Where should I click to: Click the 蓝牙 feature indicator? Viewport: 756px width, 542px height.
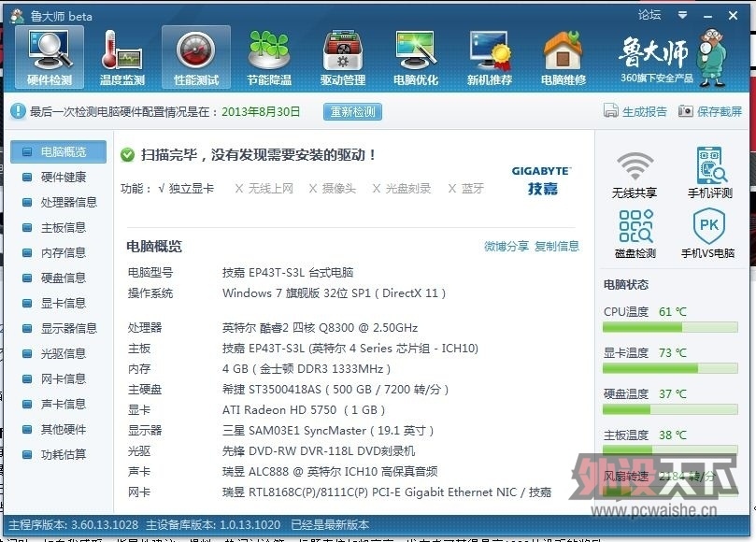tap(465, 188)
